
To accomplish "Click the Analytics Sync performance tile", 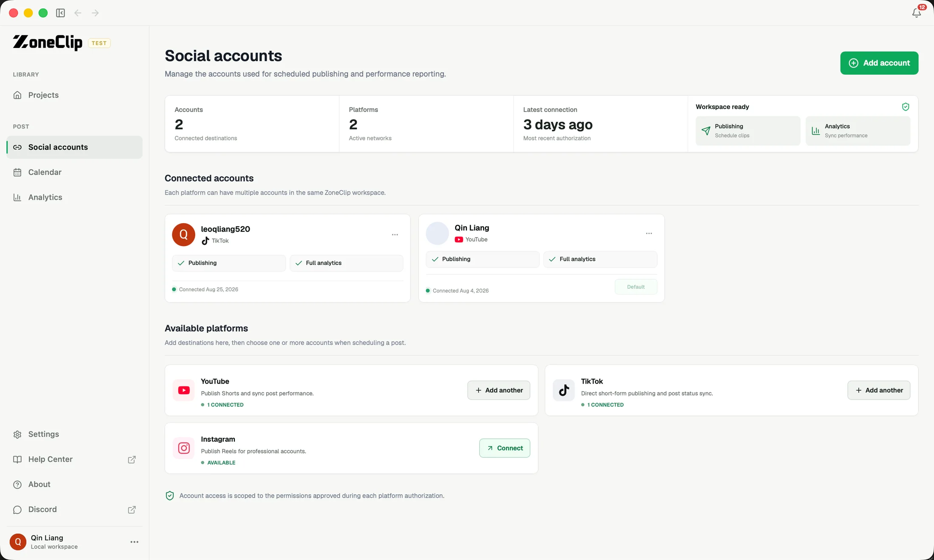I will [x=858, y=131].
